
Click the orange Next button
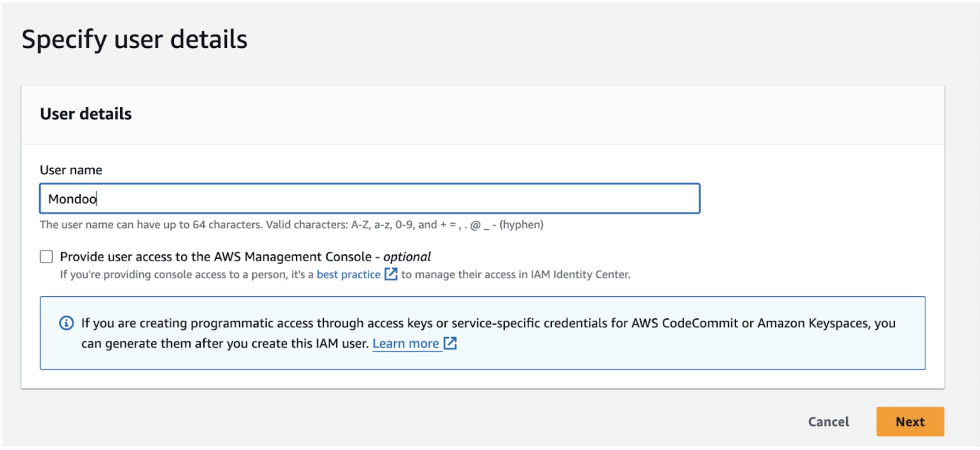pos(910,421)
